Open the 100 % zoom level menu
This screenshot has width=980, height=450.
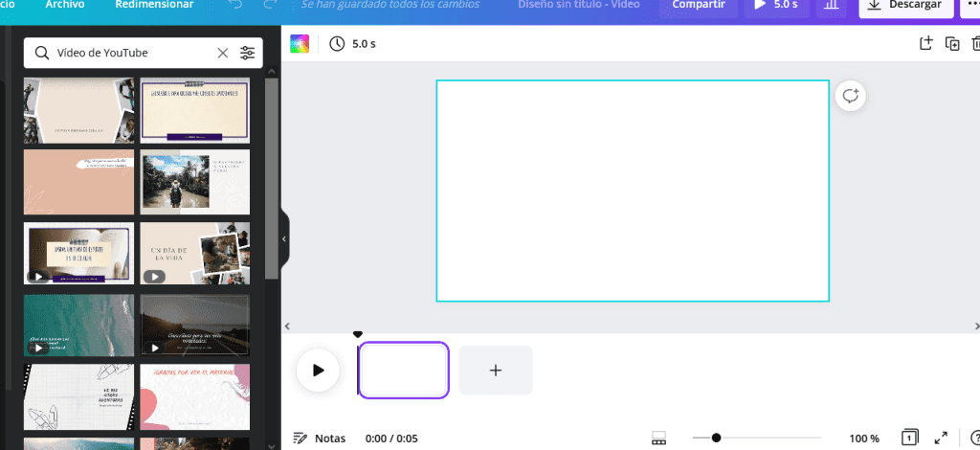[x=864, y=439]
